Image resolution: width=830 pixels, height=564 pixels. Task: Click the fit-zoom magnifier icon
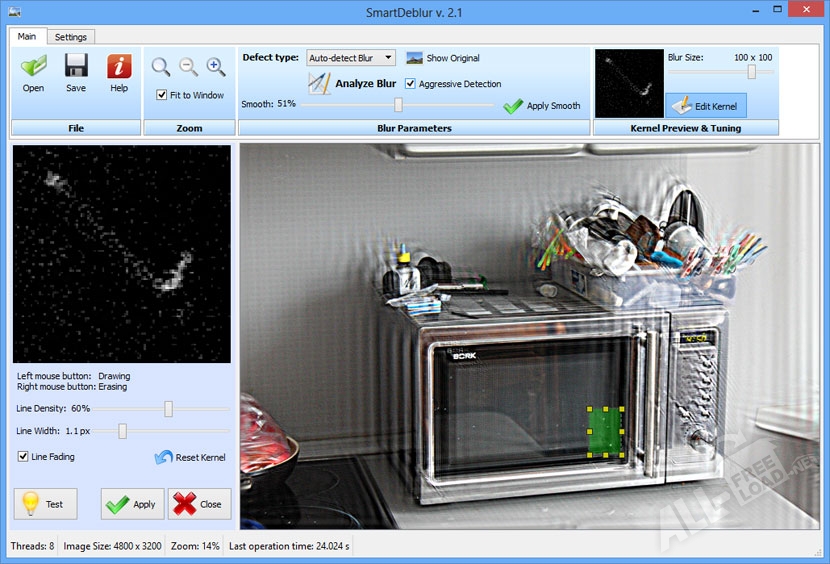pyautogui.click(x=161, y=67)
